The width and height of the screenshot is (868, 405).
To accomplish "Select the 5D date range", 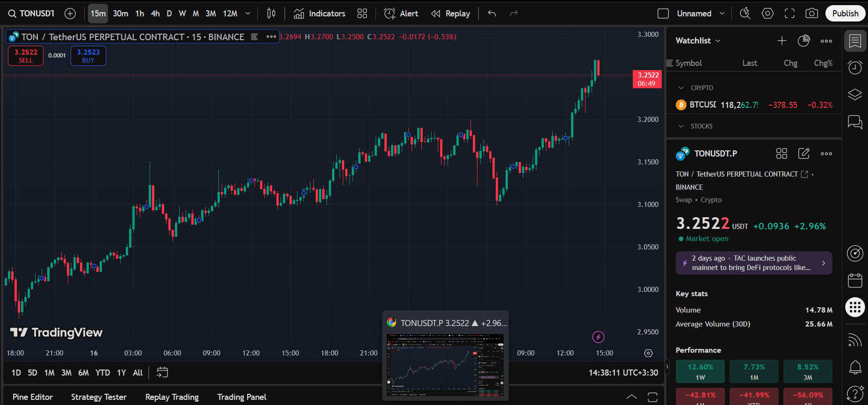I will point(32,373).
